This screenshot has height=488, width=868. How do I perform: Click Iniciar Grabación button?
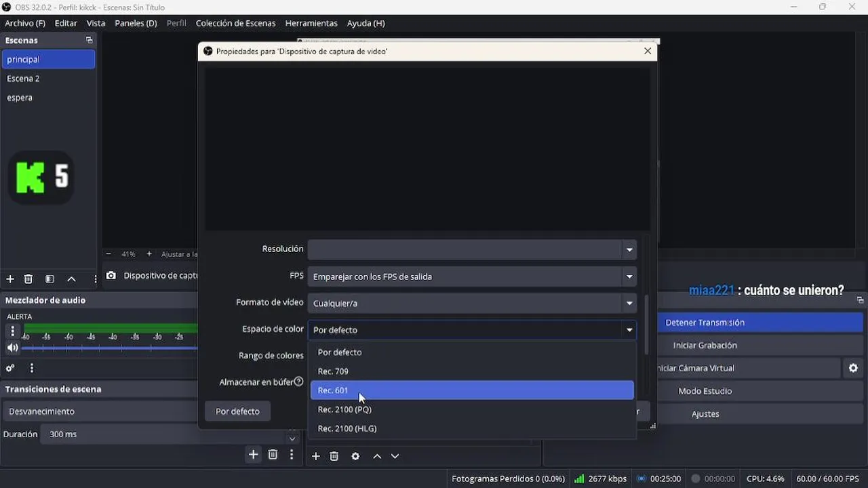[759, 346]
